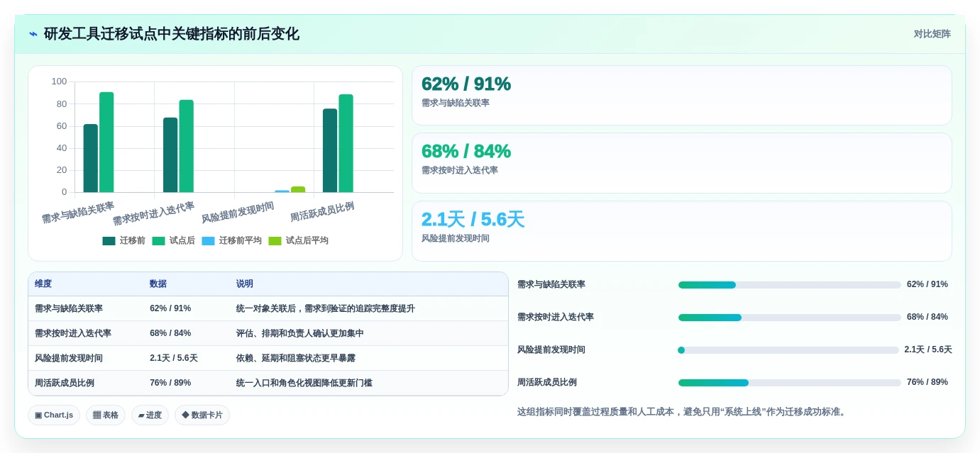Click the 周活跃成员比例 x-axis label in chart
Image resolution: width=980 pixels, height=453 pixels.
322,211
